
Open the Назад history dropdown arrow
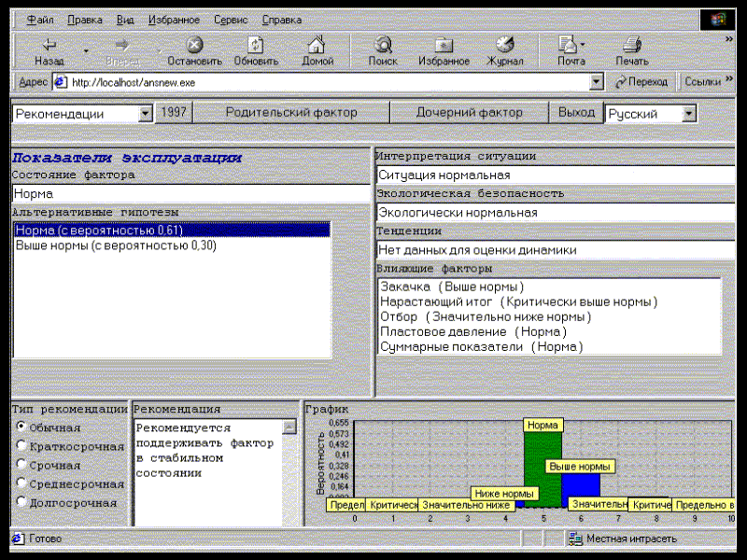tap(86, 50)
